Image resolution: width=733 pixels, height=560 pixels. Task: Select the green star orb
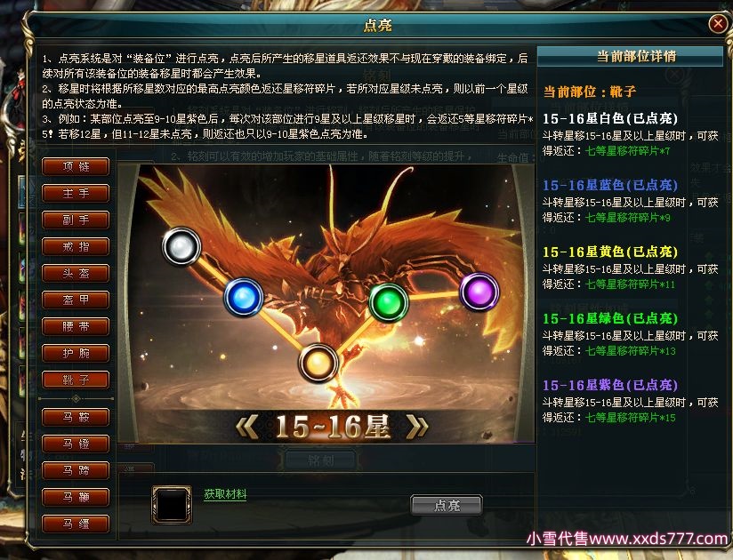click(389, 302)
